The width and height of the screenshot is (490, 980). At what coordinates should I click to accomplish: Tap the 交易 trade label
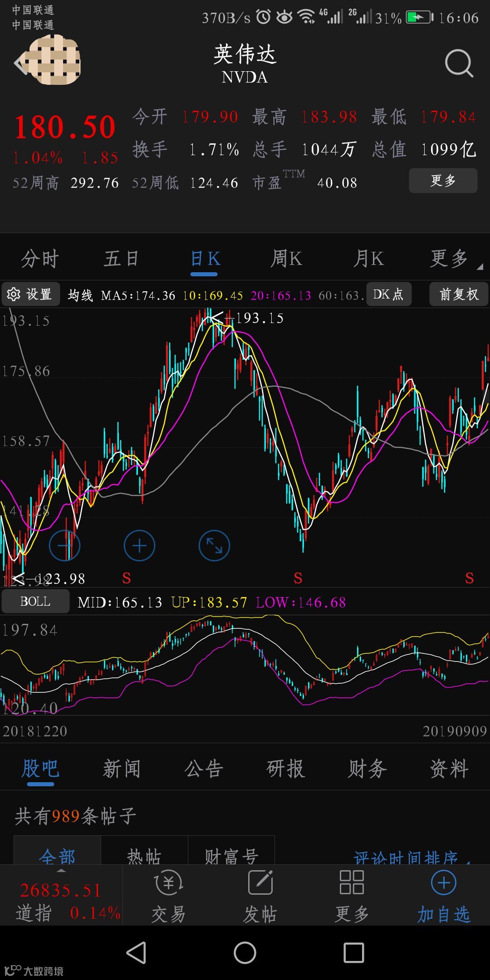click(168, 914)
